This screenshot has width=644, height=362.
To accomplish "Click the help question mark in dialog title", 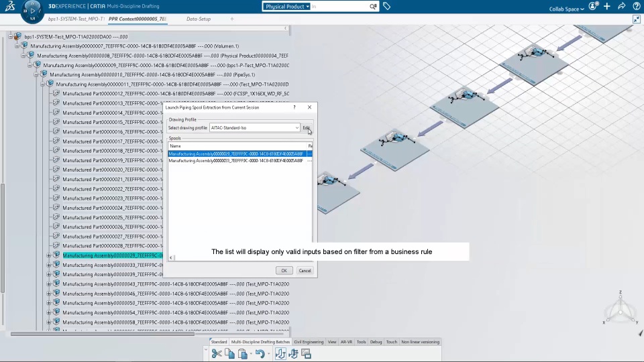I will tap(294, 107).
